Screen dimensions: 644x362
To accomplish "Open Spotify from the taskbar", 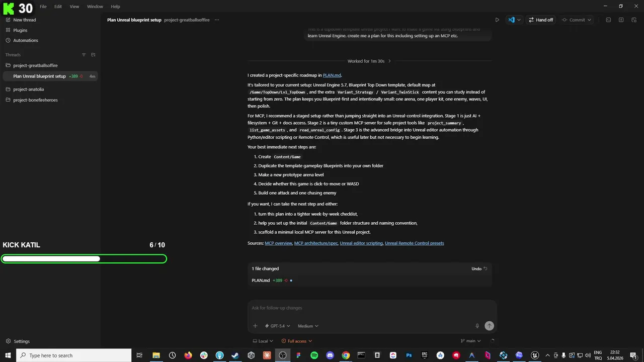I will click(314, 355).
